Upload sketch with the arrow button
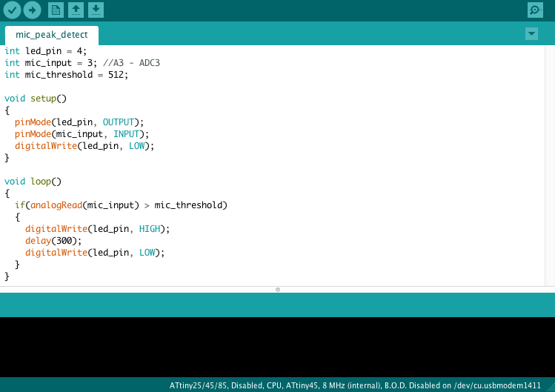This screenshot has height=392, width=555. (32, 10)
